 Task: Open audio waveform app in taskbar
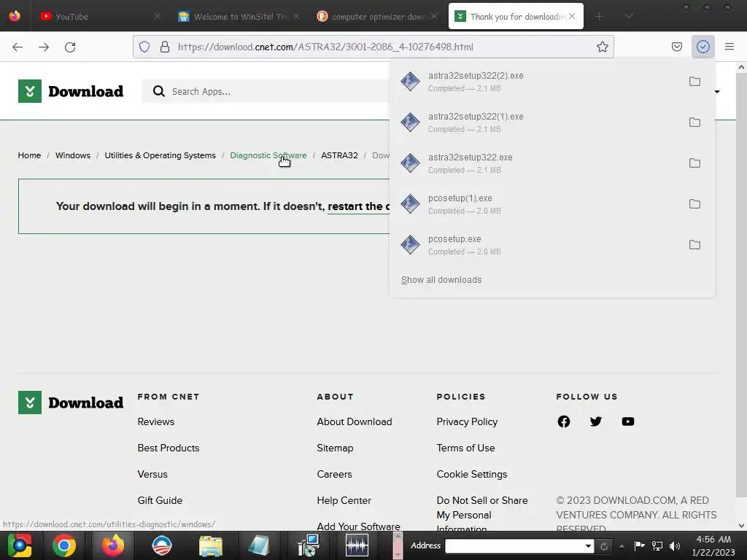357,545
